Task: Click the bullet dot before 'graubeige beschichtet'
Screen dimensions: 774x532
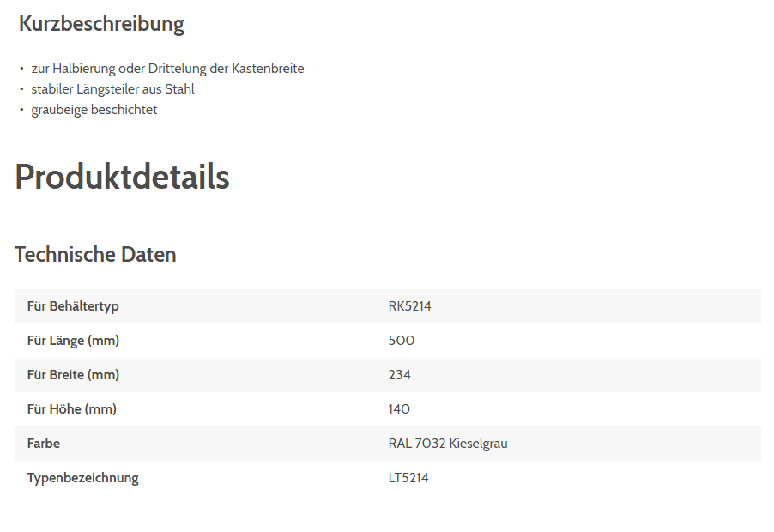Action: [21, 110]
